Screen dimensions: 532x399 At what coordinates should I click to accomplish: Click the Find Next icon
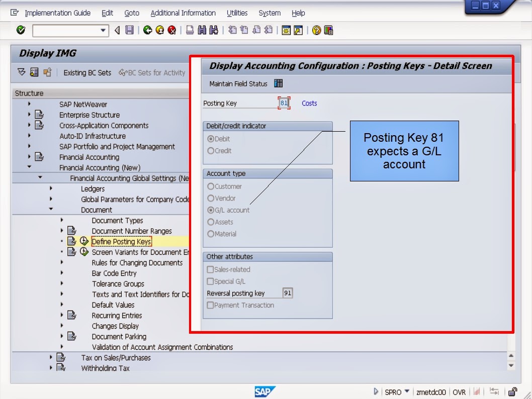click(x=213, y=30)
